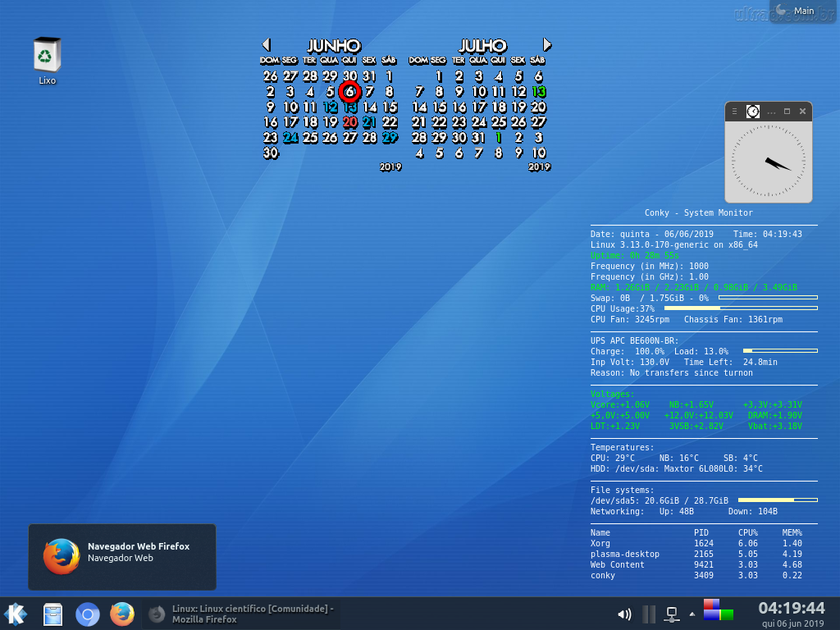Launch Chromium browser from the taskbar
The width and height of the screenshot is (840, 630).
(87, 614)
